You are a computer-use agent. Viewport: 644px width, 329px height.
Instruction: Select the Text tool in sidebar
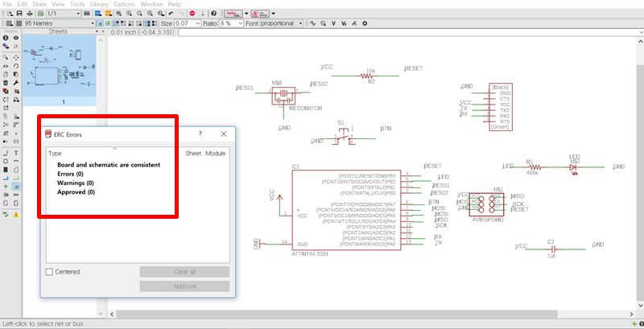click(16, 153)
